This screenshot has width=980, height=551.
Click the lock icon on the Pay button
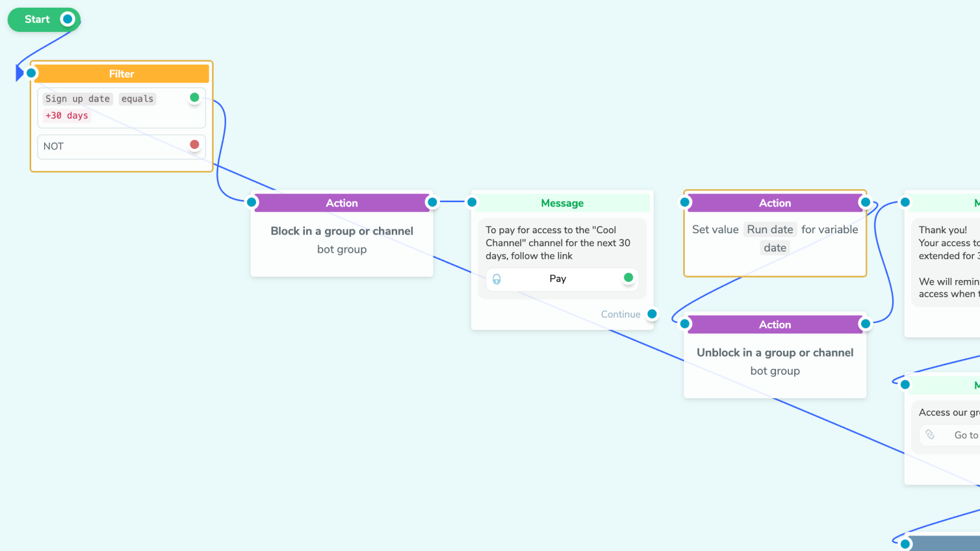(x=496, y=279)
